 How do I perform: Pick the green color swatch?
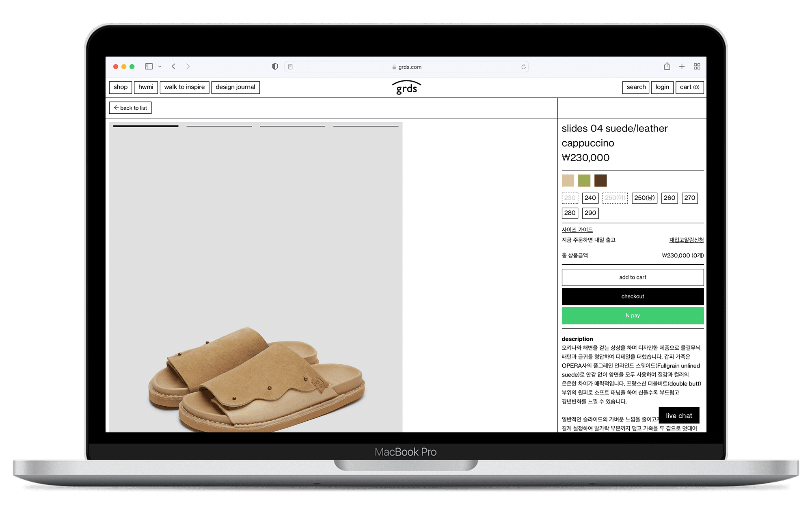[x=584, y=180]
